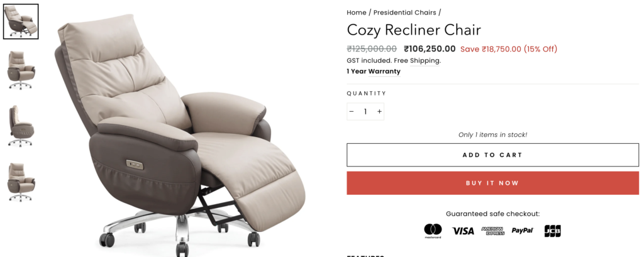Click the Cozy Recliner Chair title

[x=414, y=30]
